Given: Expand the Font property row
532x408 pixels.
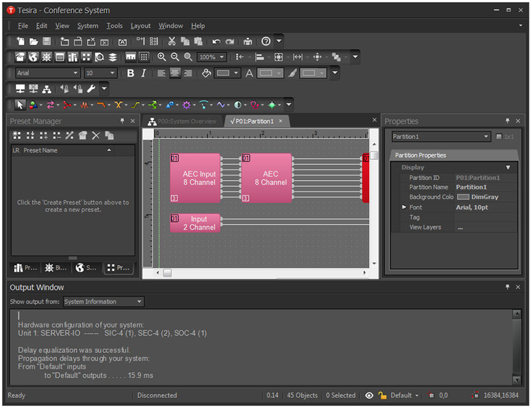Looking at the screenshot, I should tap(404, 207).
